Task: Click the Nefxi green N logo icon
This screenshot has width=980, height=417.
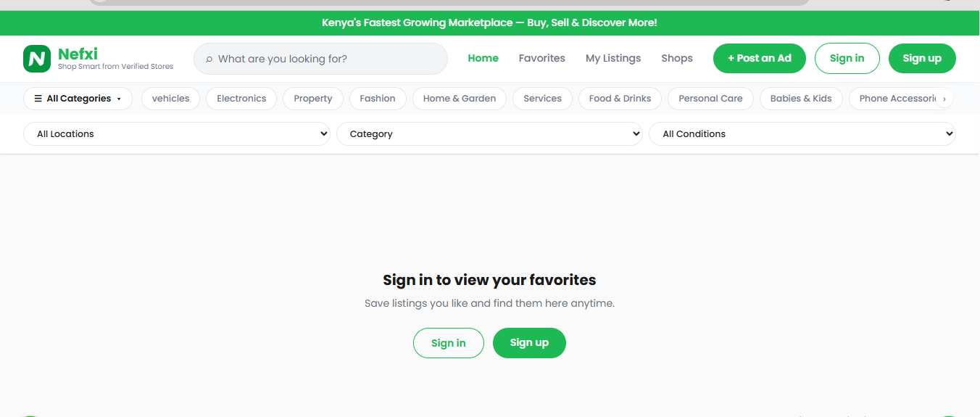Action: (37, 58)
